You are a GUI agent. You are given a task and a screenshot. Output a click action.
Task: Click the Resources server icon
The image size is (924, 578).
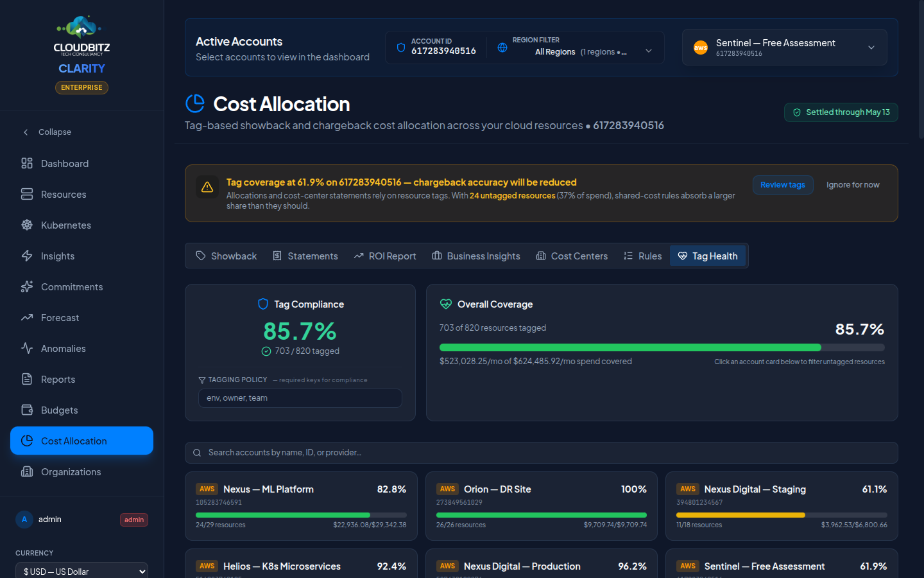27,194
